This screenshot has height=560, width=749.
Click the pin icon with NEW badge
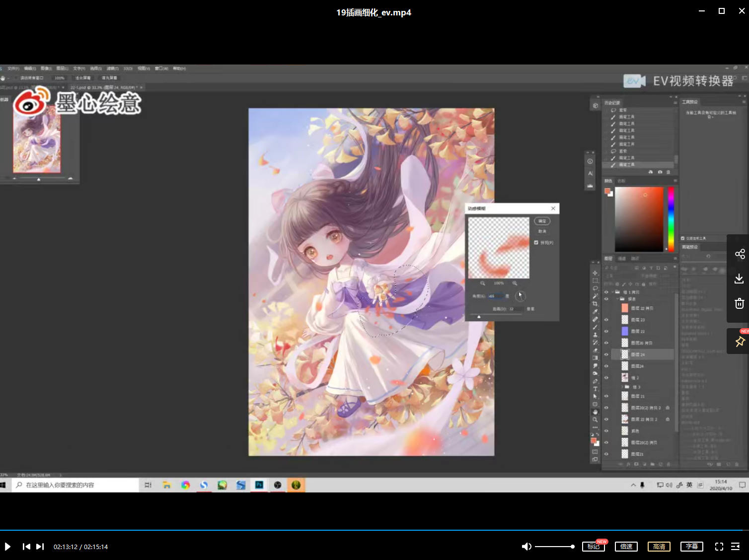[740, 342]
